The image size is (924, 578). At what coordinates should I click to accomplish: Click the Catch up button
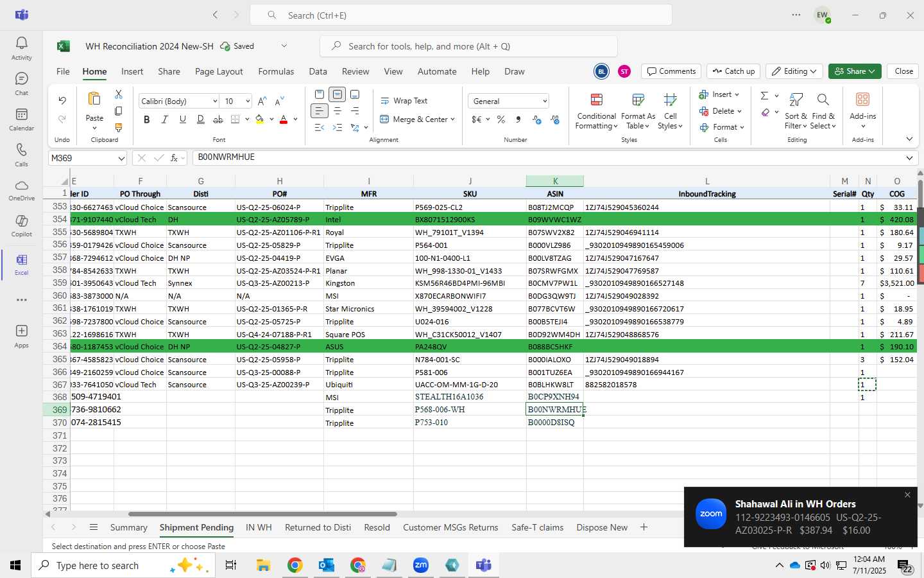(733, 71)
